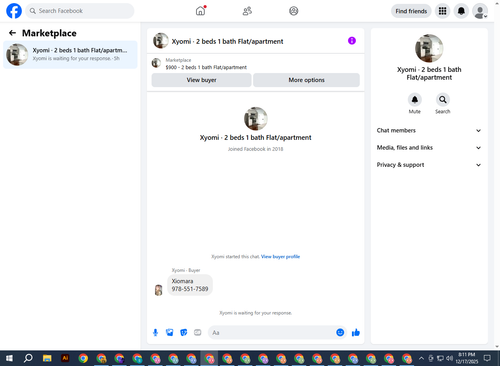Click the View buyer button
The image size is (500, 366).
click(201, 80)
